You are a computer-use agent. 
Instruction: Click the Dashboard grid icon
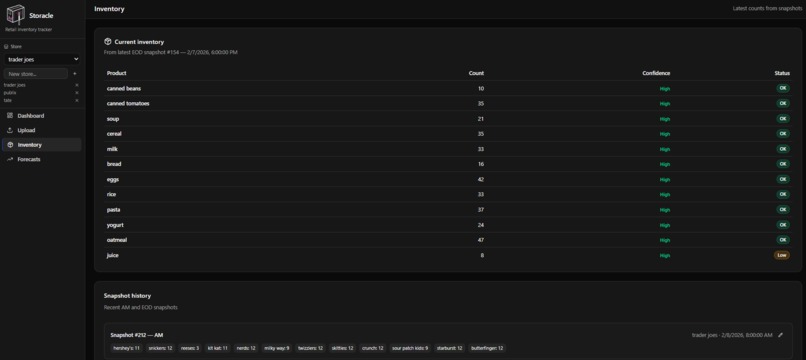pyautogui.click(x=10, y=116)
